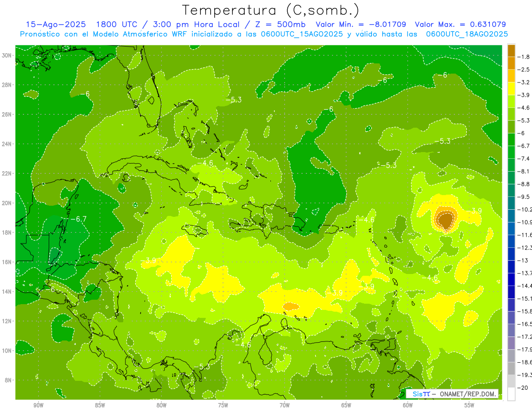Click the brown top swatch of colorbar
532x411 pixels.
click(x=511, y=50)
